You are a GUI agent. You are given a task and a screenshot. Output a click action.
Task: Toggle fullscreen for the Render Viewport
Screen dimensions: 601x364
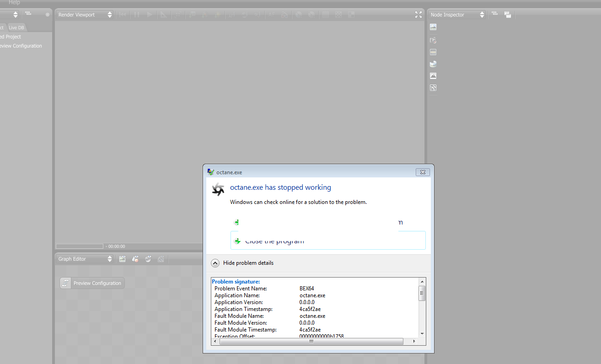pyautogui.click(x=419, y=15)
